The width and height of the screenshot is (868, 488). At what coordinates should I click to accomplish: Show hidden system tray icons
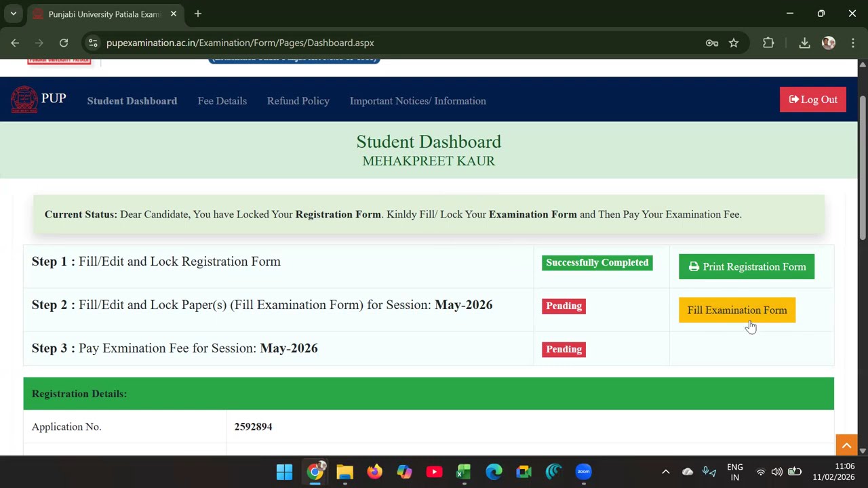tap(665, 472)
